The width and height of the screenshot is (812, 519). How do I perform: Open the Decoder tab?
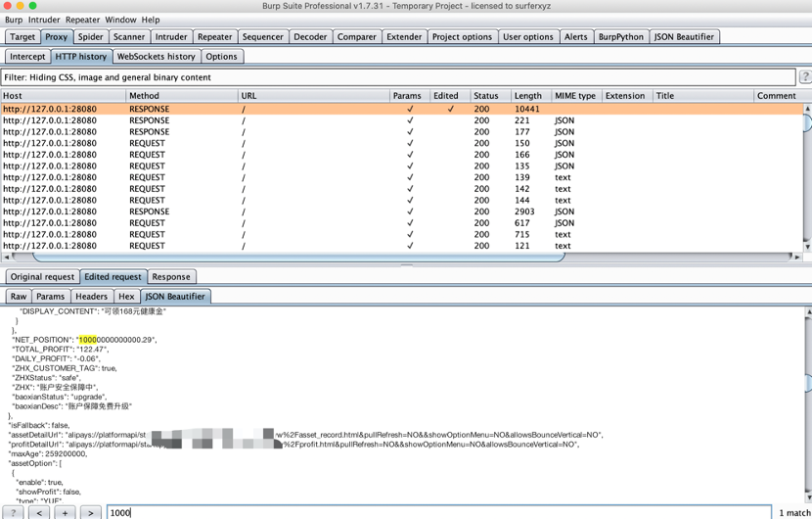[x=310, y=37]
